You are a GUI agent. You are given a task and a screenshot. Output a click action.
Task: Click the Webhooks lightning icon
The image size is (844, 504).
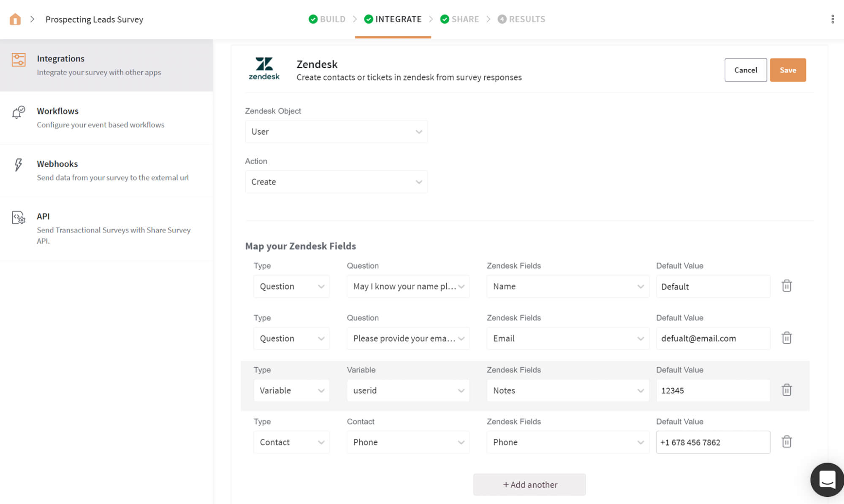[x=18, y=164]
